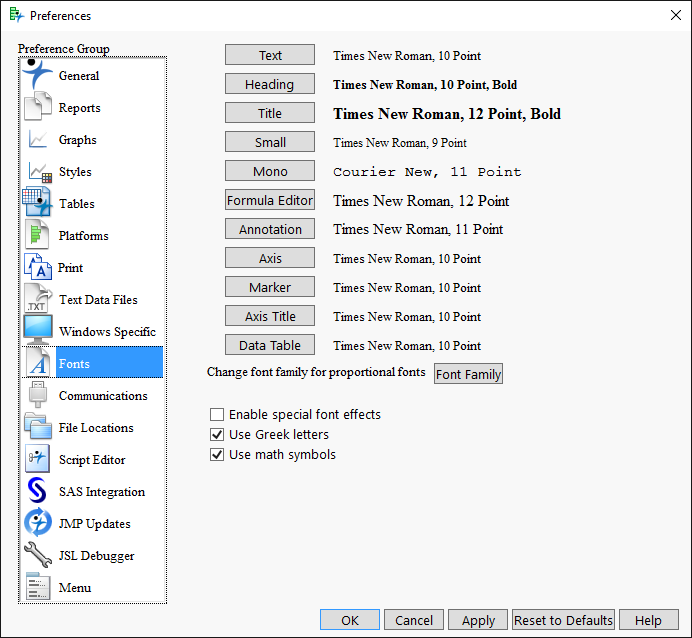
Task: Click the 'Times New Roman, 9 Point' sample
Action: click(400, 143)
